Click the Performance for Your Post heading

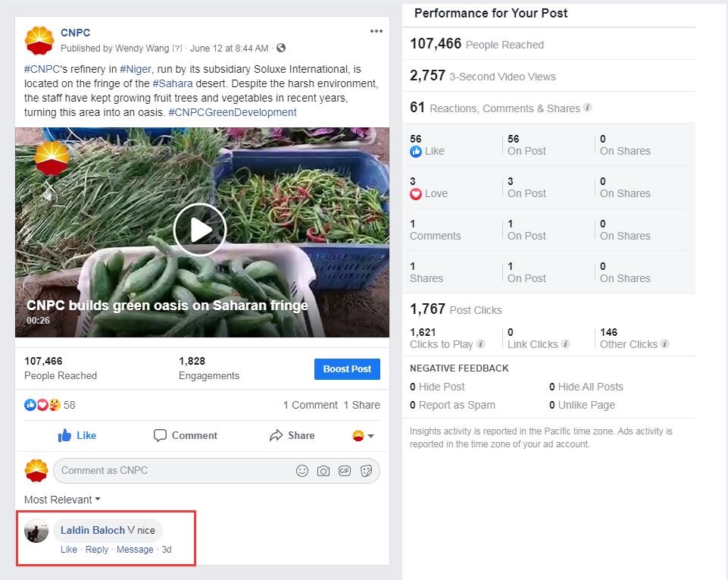(x=491, y=13)
